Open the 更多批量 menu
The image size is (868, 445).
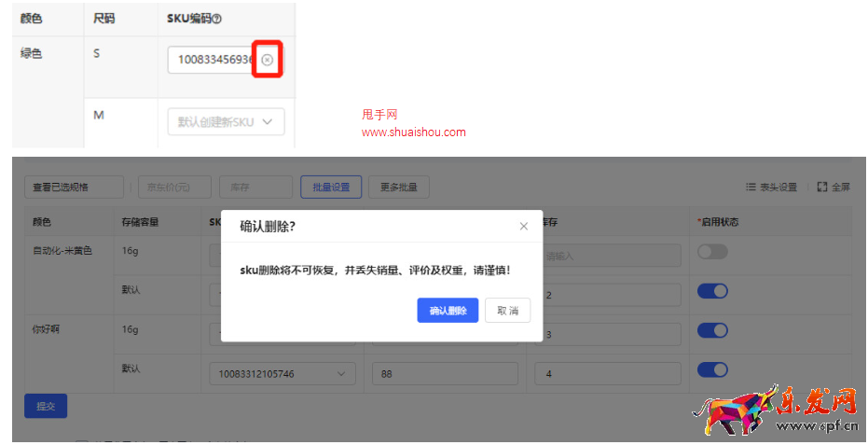399,188
